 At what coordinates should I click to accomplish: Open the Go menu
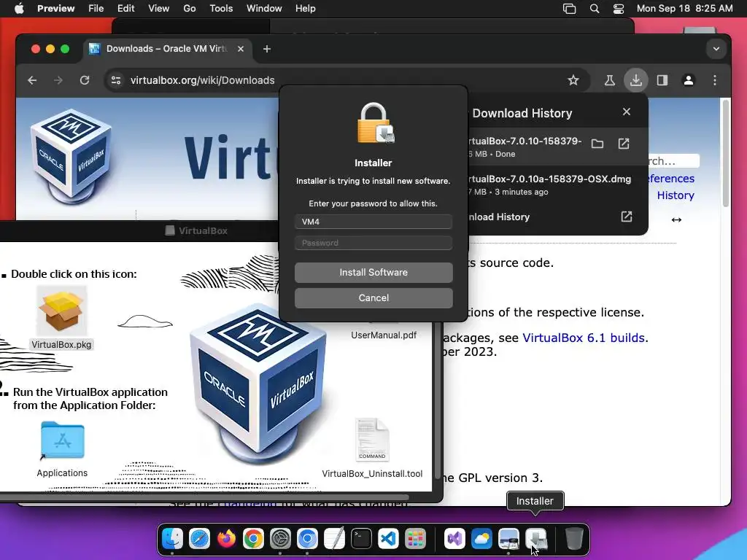[x=190, y=9]
